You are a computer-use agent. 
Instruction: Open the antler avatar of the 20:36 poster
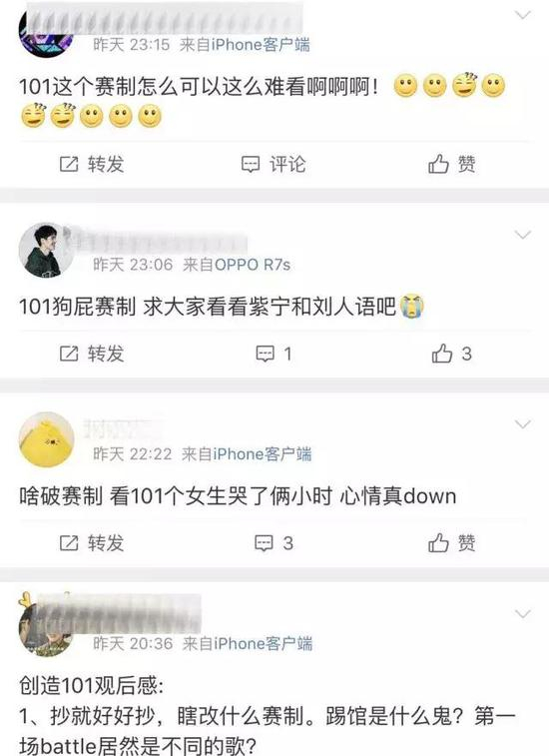click(x=46, y=625)
